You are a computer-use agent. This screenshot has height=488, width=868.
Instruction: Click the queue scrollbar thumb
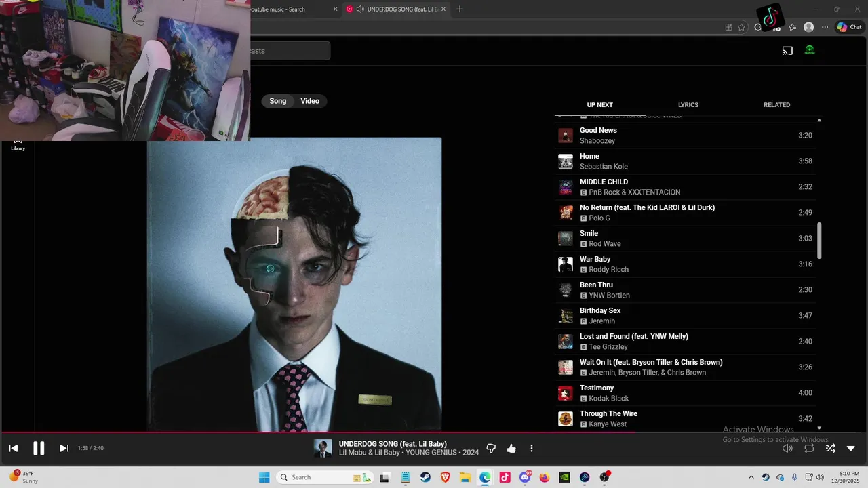(x=819, y=241)
